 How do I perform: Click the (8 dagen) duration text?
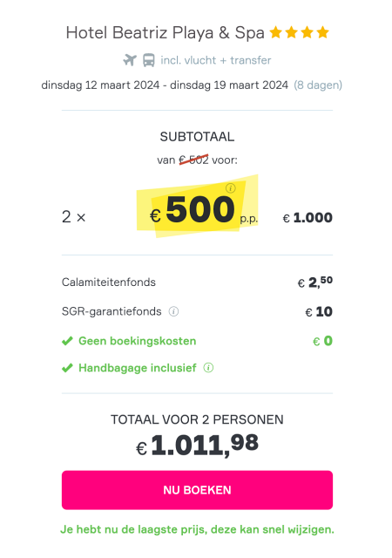pos(318,85)
